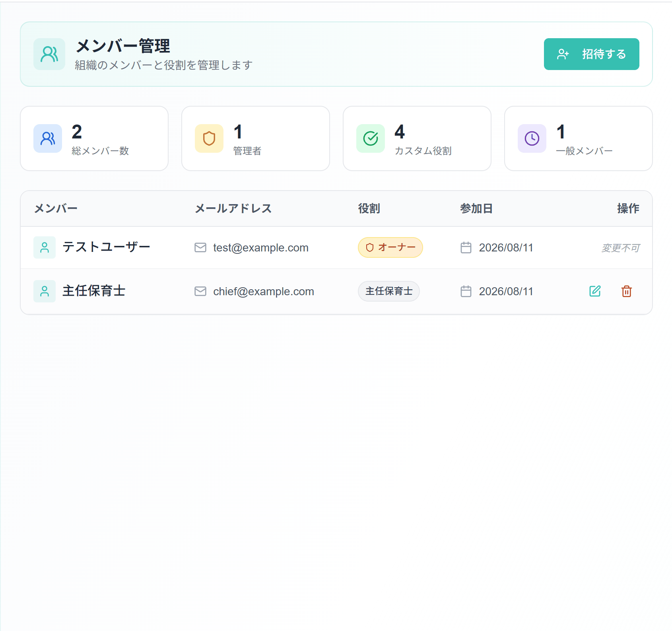
Task: Click the 参加日 column header
Action: (476, 208)
